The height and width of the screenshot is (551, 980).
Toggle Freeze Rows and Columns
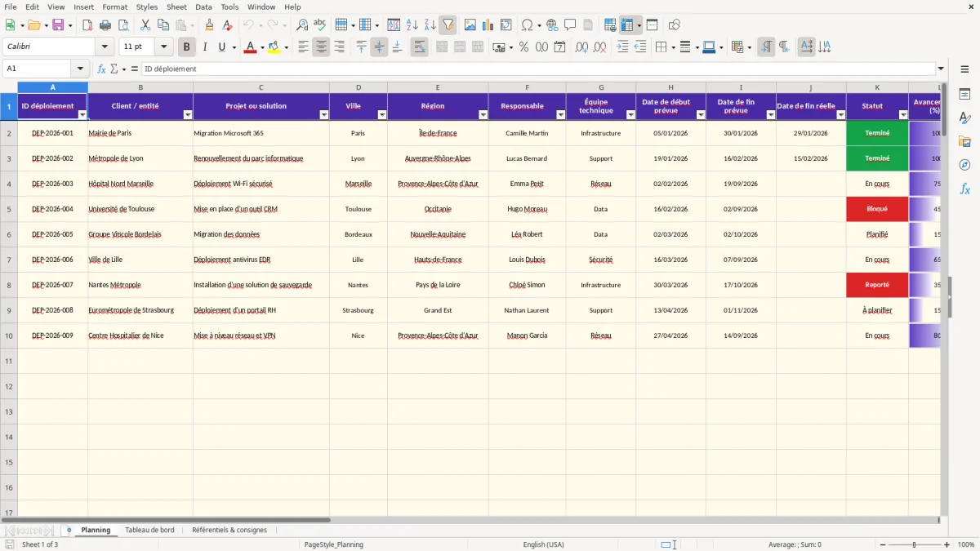click(x=627, y=25)
